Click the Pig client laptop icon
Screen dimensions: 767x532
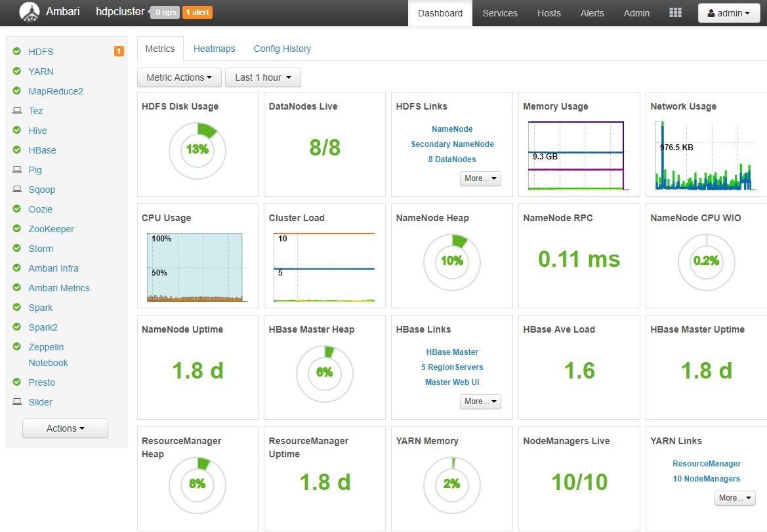pos(16,170)
